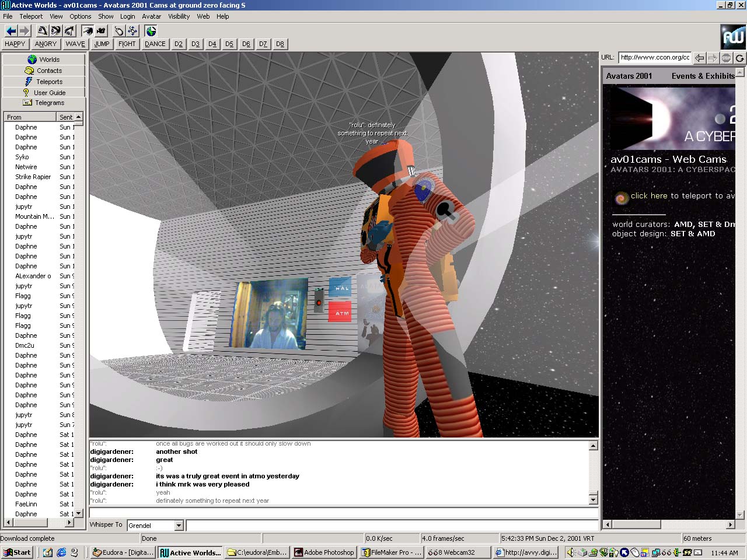Open the Telegrams tab
This screenshot has height=560, width=747.
[44, 103]
